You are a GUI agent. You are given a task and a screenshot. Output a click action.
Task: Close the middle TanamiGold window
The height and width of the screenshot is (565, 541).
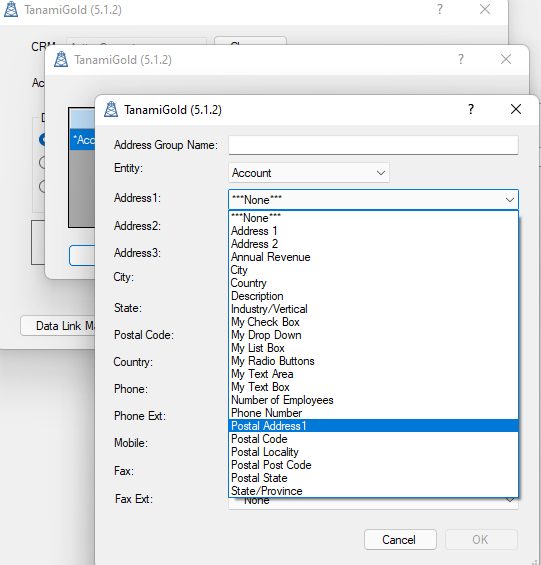[506, 59]
